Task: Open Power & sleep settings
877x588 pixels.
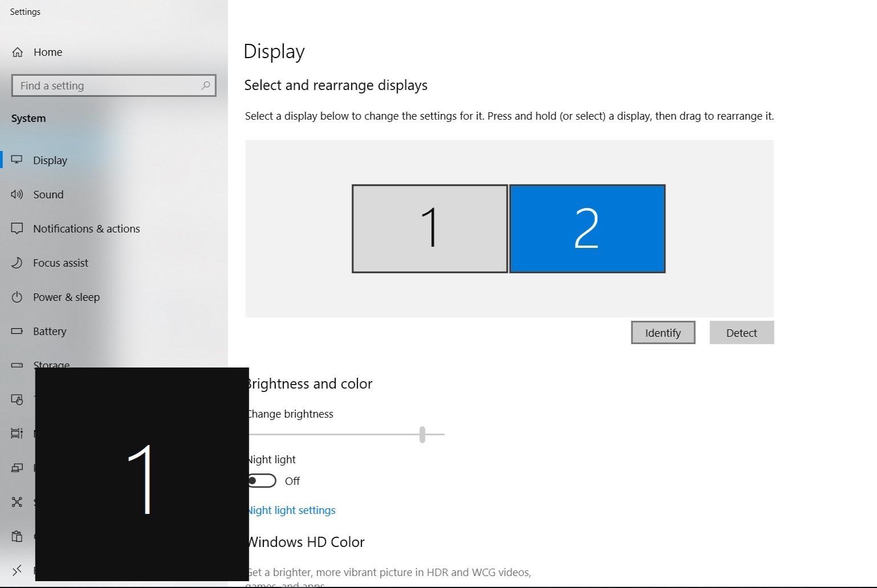Action: point(66,297)
